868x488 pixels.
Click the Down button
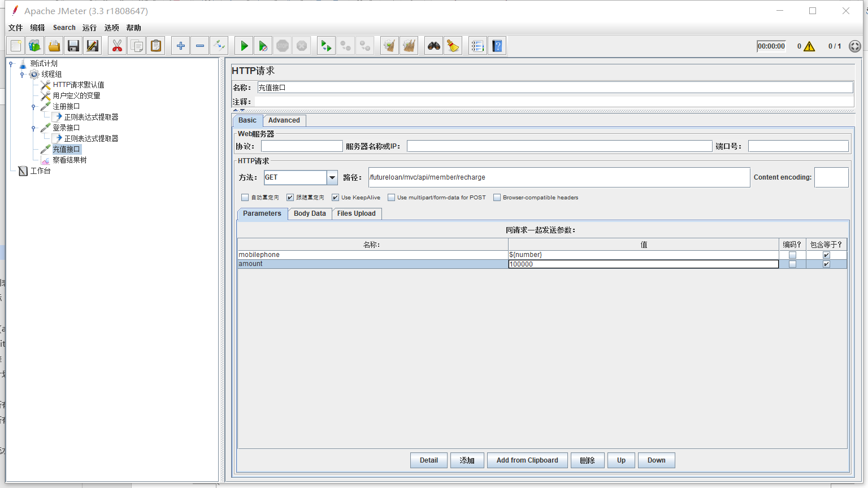click(x=657, y=460)
